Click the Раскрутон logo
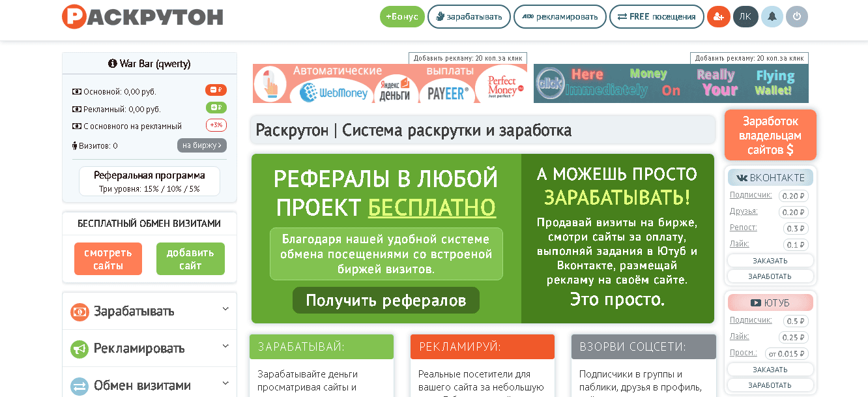 (143, 17)
